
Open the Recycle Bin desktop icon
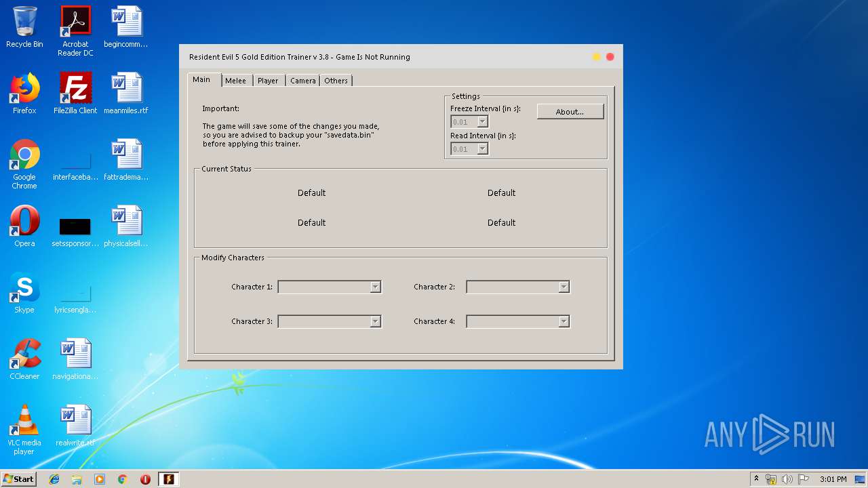(x=24, y=28)
